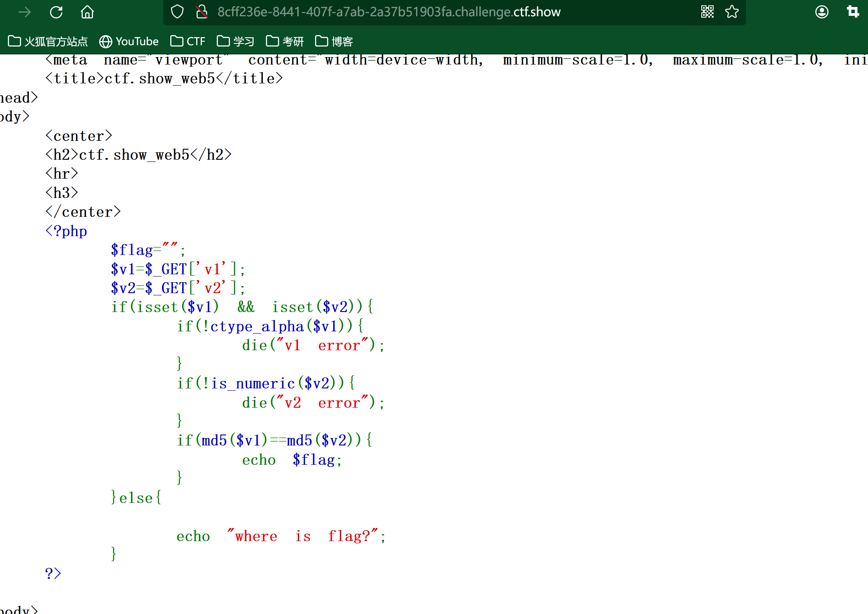Viewport: 868px width, 614px height.
Task: Open the YouTube bookmark
Action: (129, 41)
